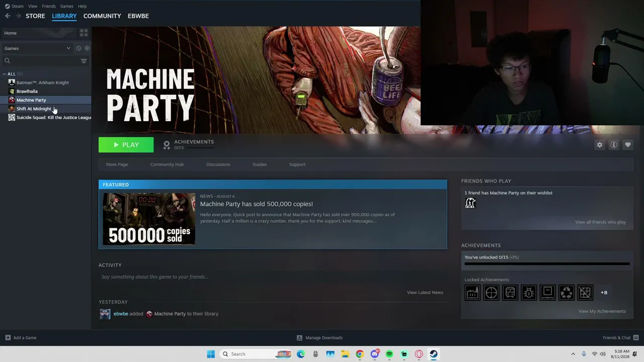This screenshot has height=362, width=644.
Task: Click the achievements unlocked progress bar
Action: (x=547, y=263)
